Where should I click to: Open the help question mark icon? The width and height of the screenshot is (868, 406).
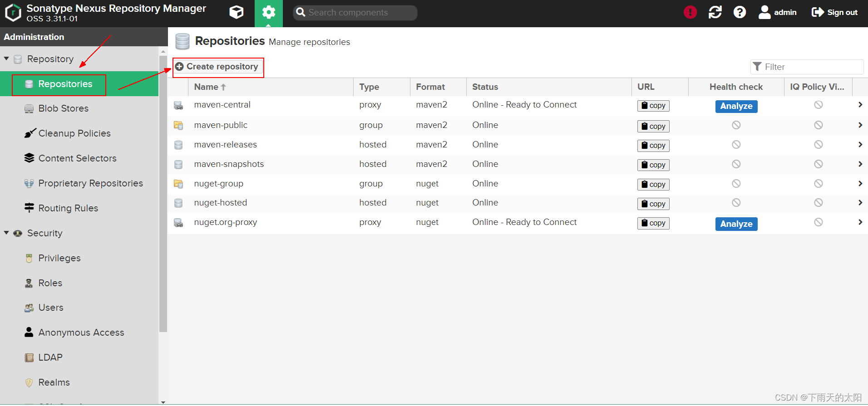(740, 12)
